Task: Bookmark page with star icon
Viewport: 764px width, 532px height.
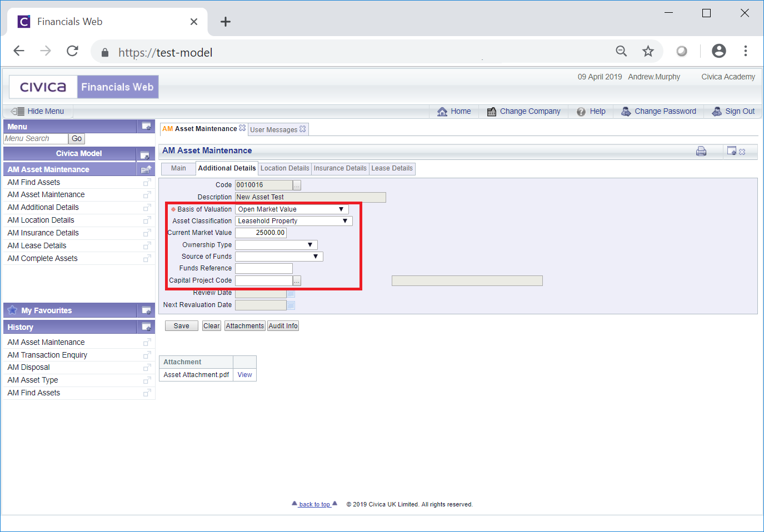Action: 648,52
